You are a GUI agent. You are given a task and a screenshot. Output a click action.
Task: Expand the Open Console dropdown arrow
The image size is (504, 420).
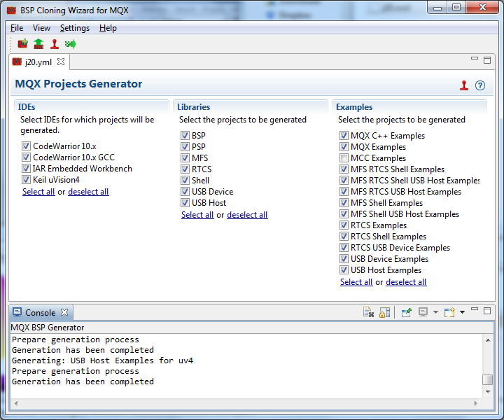(x=462, y=312)
